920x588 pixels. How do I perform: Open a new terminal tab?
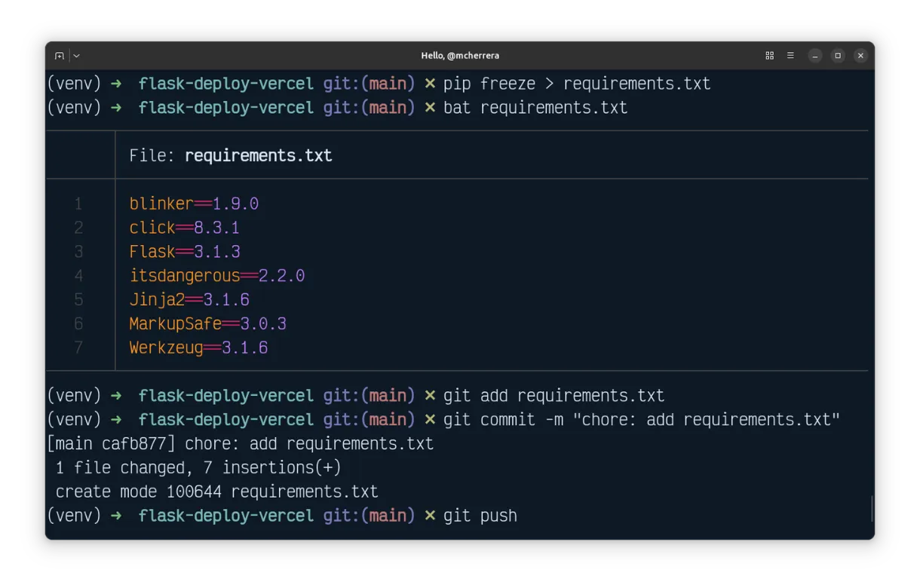click(60, 56)
